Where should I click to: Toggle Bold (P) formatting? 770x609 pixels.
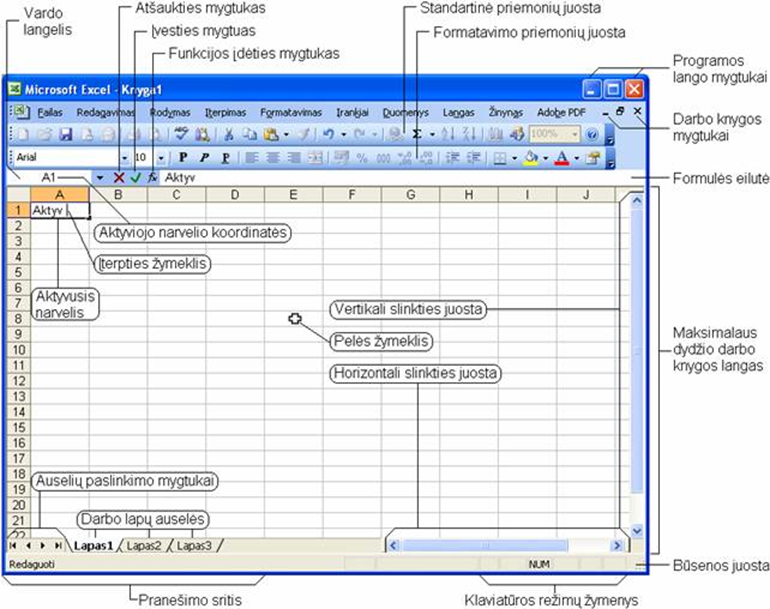pyautogui.click(x=183, y=158)
